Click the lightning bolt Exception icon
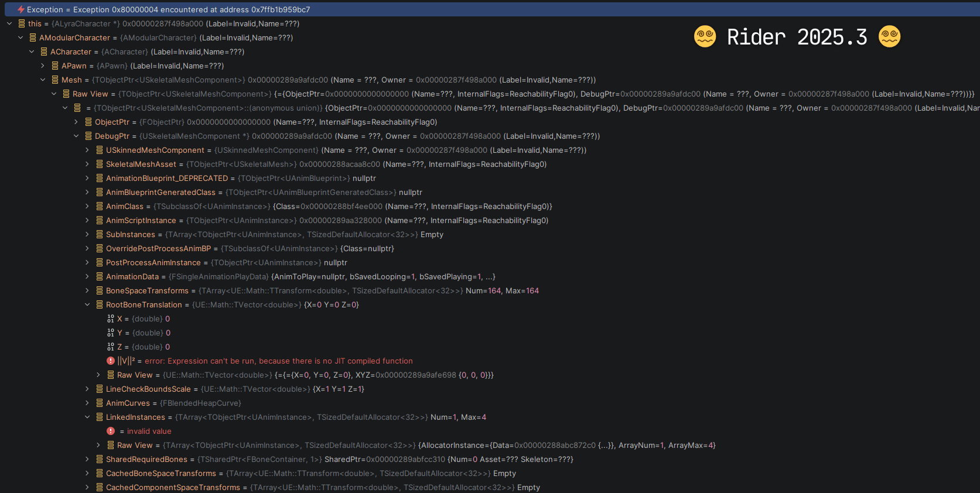980x493 pixels. [21, 10]
